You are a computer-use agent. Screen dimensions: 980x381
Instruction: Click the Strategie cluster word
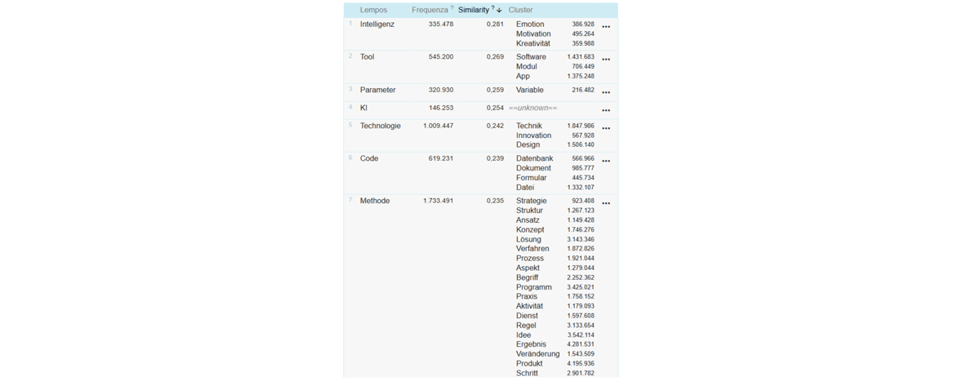tap(532, 201)
